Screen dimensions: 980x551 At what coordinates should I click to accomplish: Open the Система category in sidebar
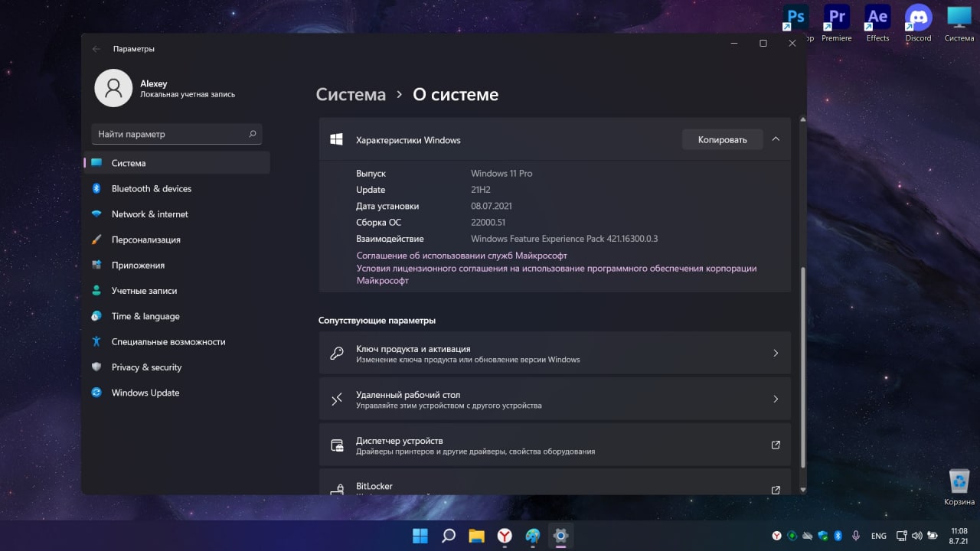tap(177, 163)
